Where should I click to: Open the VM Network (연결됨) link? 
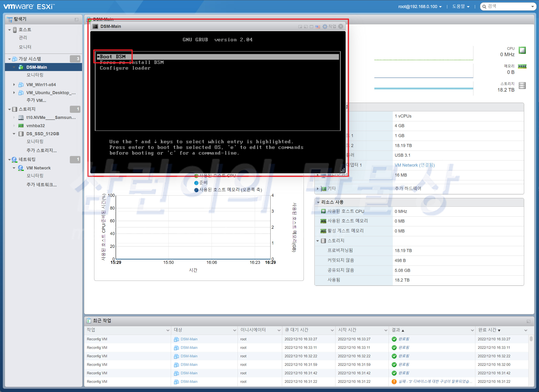[414, 165]
